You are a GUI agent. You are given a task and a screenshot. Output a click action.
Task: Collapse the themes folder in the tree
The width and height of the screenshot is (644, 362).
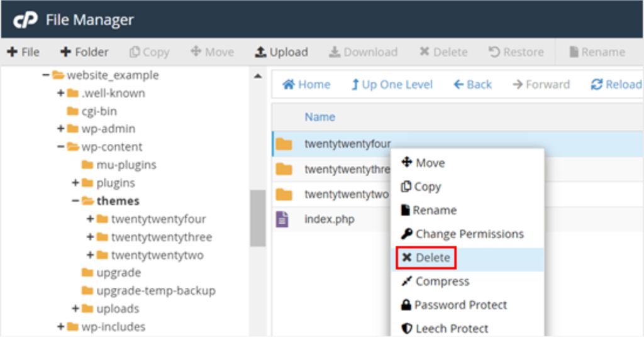point(75,201)
